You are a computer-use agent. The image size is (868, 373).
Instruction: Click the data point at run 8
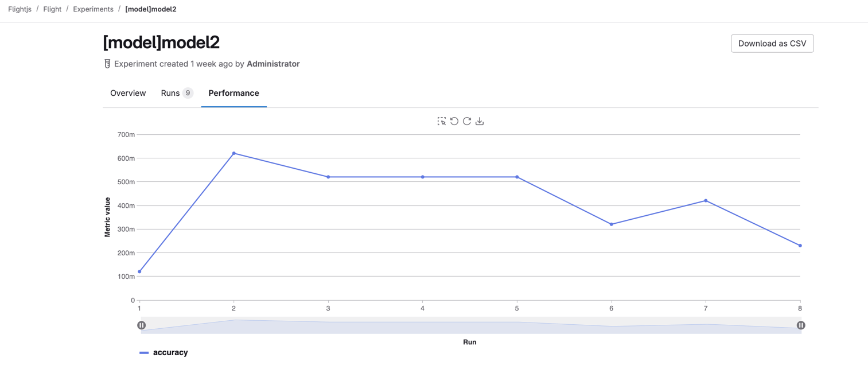pos(800,245)
